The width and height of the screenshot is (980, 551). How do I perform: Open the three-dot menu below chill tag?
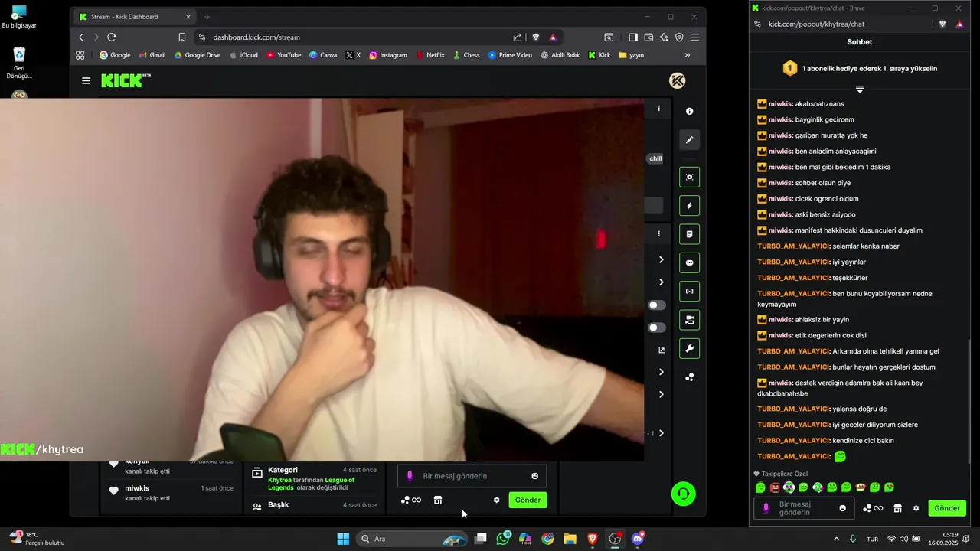coord(658,233)
